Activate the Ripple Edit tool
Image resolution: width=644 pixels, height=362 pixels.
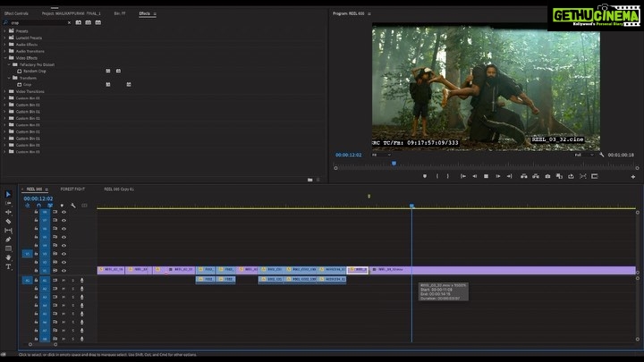(x=8, y=212)
